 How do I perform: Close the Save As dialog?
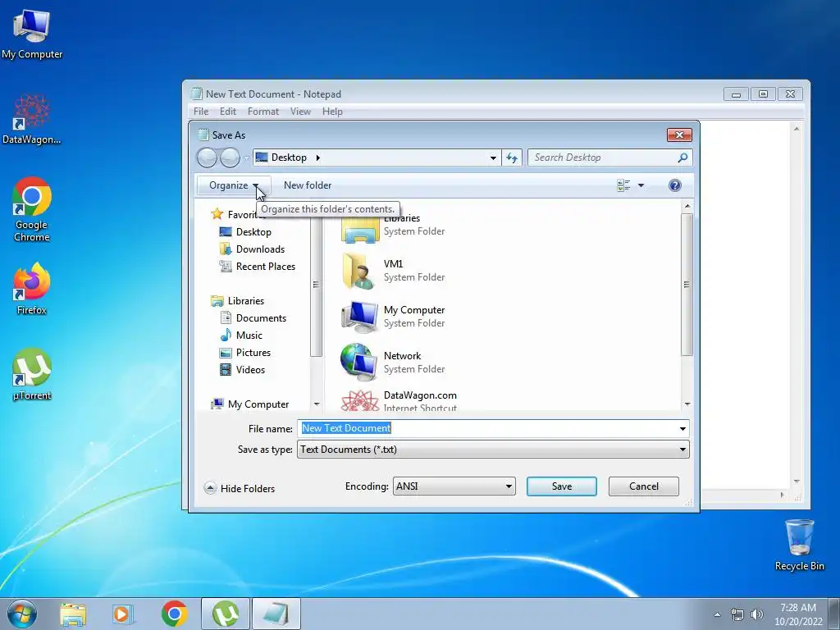pos(679,135)
